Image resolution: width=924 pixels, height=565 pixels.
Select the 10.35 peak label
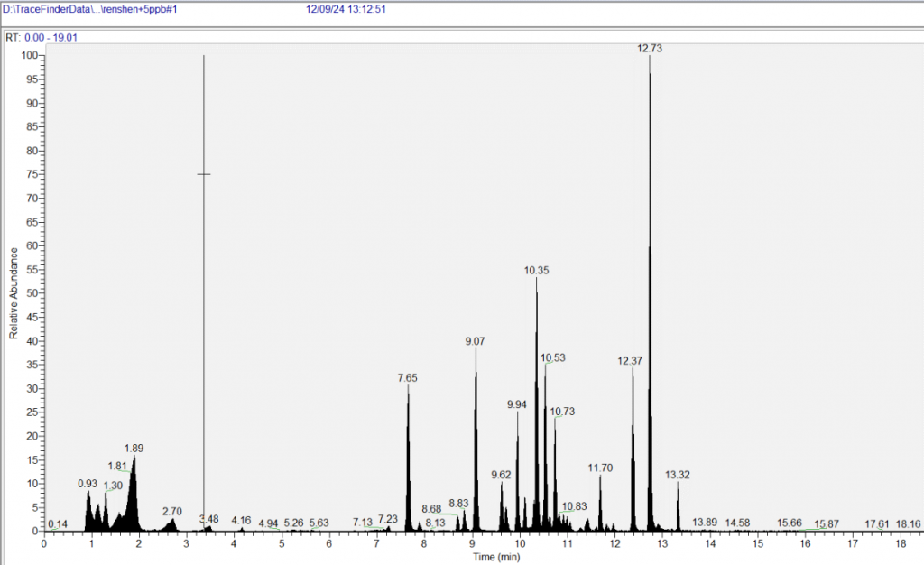click(x=536, y=270)
